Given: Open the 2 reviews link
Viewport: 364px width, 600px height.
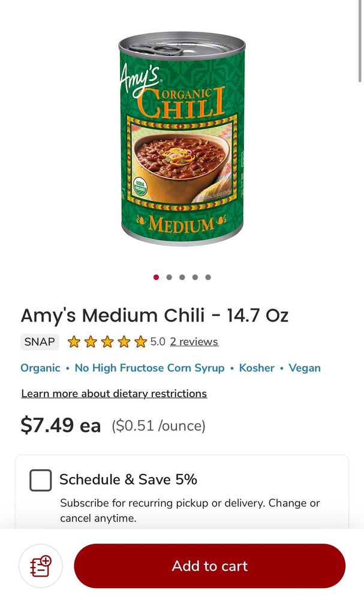Looking at the screenshot, I should pos(194,342).
